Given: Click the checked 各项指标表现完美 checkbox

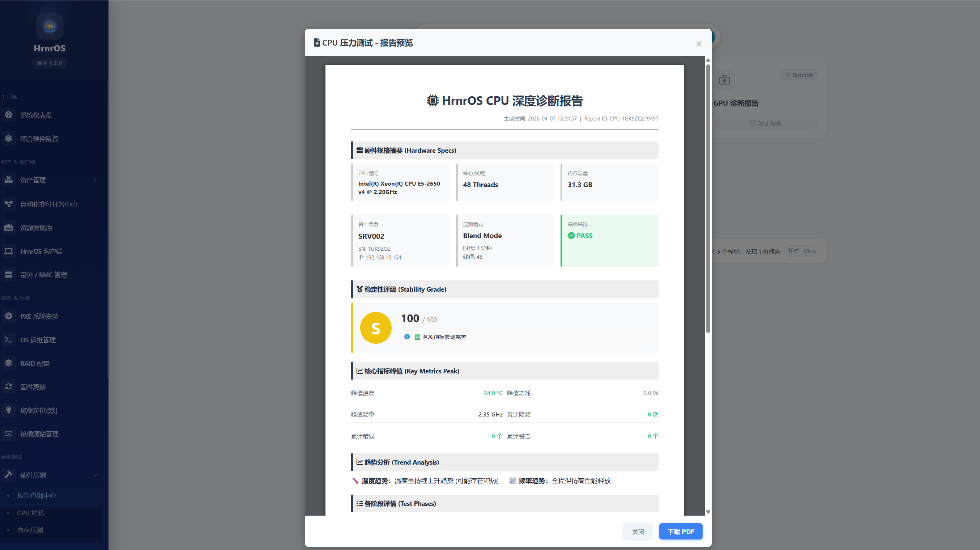Looking at the screenshot, I should pyautogui.click(x=417, y=337).
